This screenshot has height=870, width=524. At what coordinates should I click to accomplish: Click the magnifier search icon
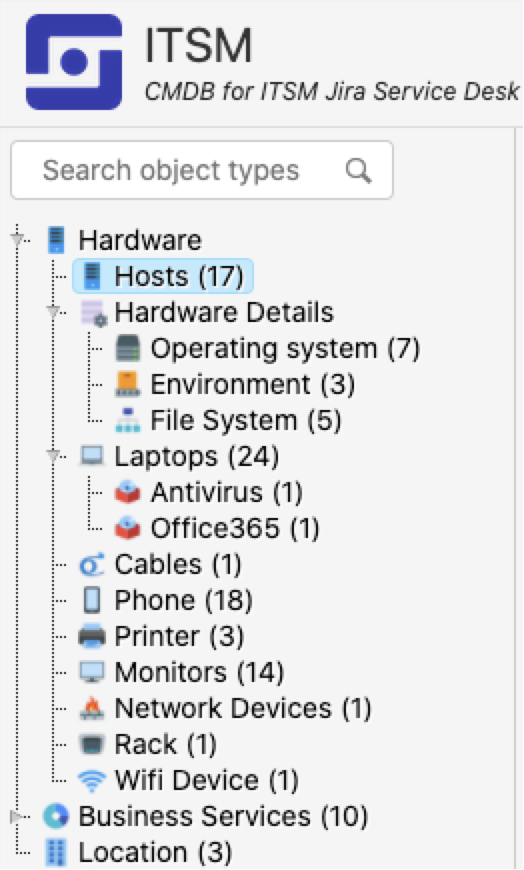pos(358,170)
